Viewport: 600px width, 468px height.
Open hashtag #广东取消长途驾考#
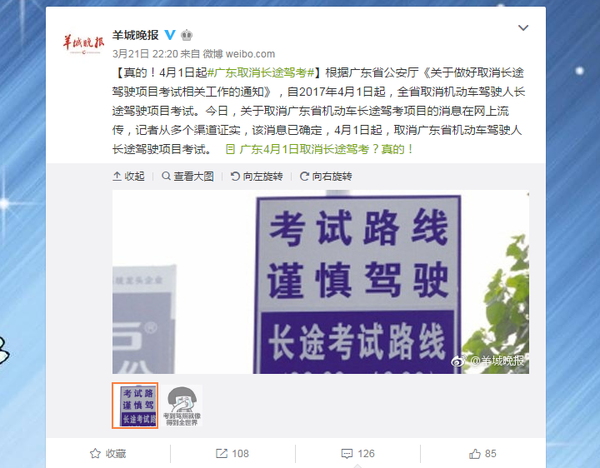261,73
